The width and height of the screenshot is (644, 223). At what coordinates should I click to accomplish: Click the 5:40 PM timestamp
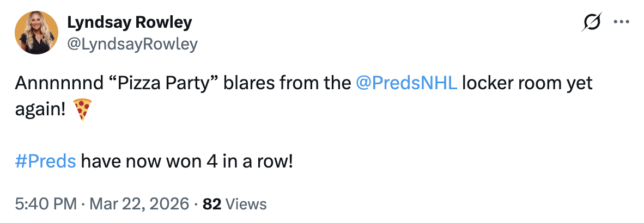tap(46, 204)
